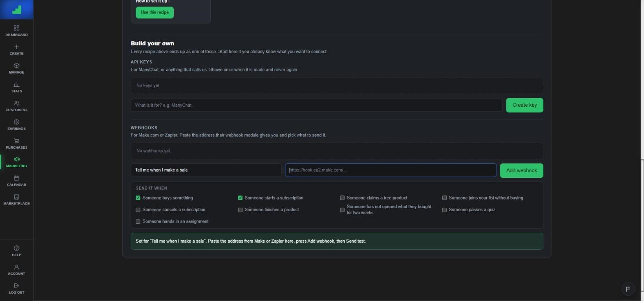The image size is (644, 301).
Task: Open the Dashboard grid icon
Action: pos(16,28)
